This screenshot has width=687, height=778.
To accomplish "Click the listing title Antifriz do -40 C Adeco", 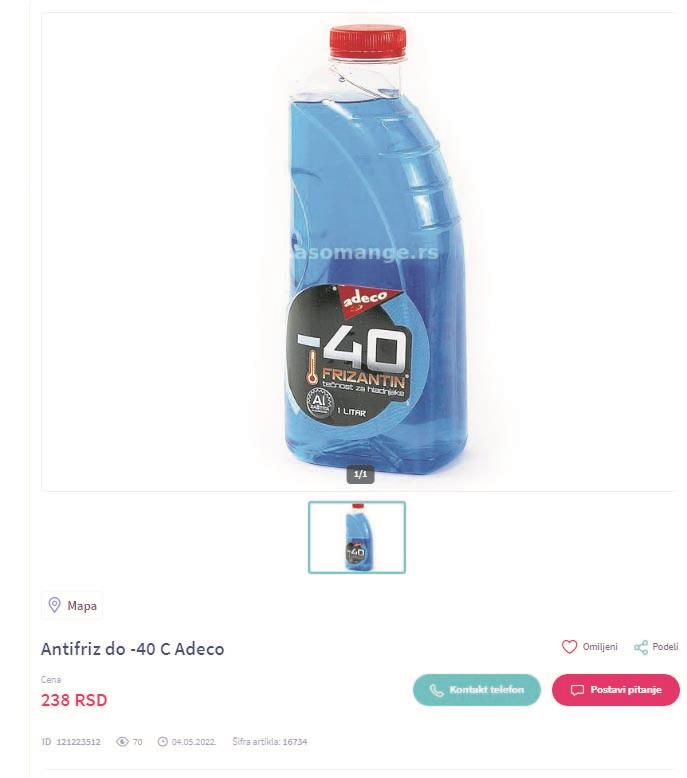I will 132,649.
